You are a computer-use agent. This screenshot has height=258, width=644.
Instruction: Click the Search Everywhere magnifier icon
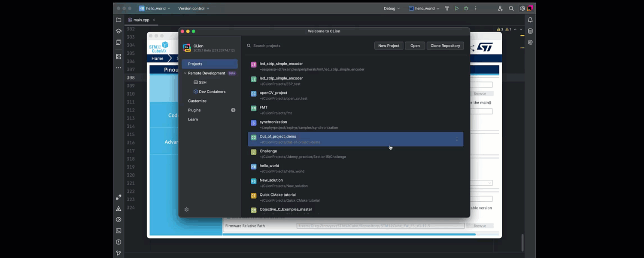511,9
